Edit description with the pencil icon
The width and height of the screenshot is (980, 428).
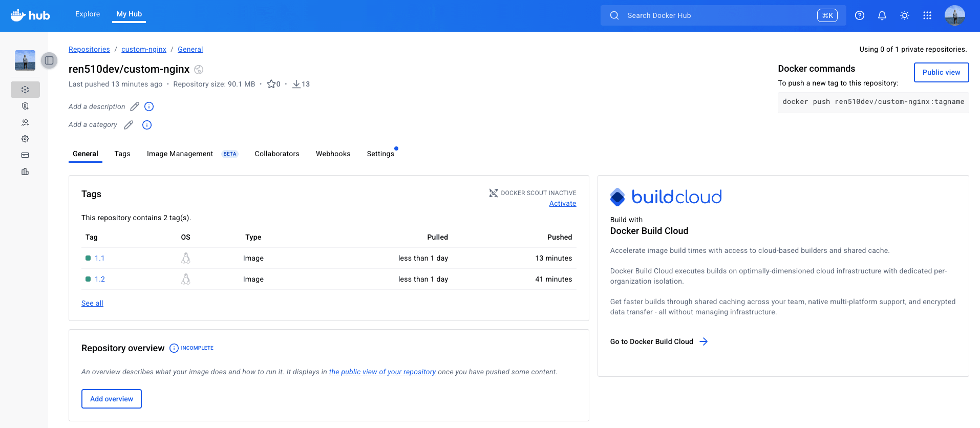click(135, 106)
